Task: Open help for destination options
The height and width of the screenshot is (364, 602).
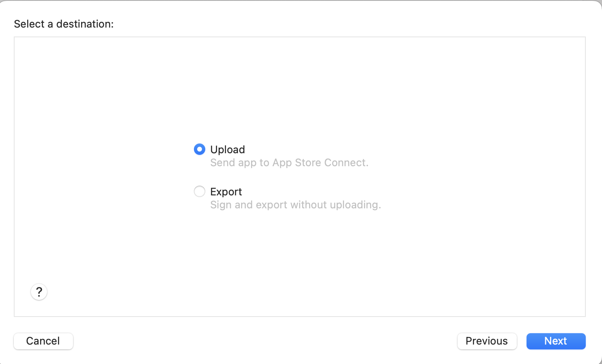Action: pos(39,292)
